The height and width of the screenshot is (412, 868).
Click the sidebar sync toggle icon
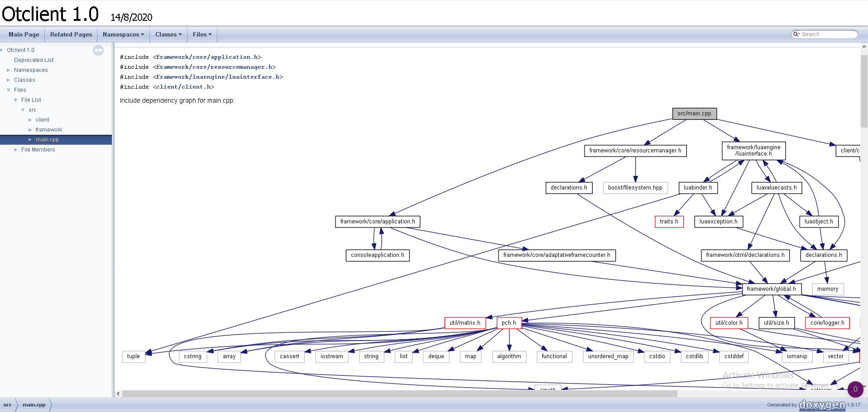click(x=98, y=50)
